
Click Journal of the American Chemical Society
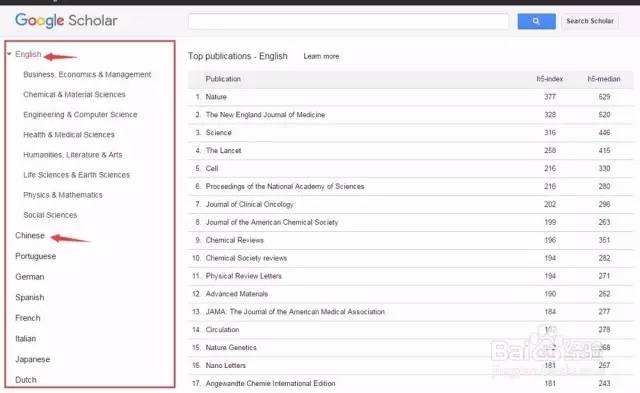click(272, 222)
